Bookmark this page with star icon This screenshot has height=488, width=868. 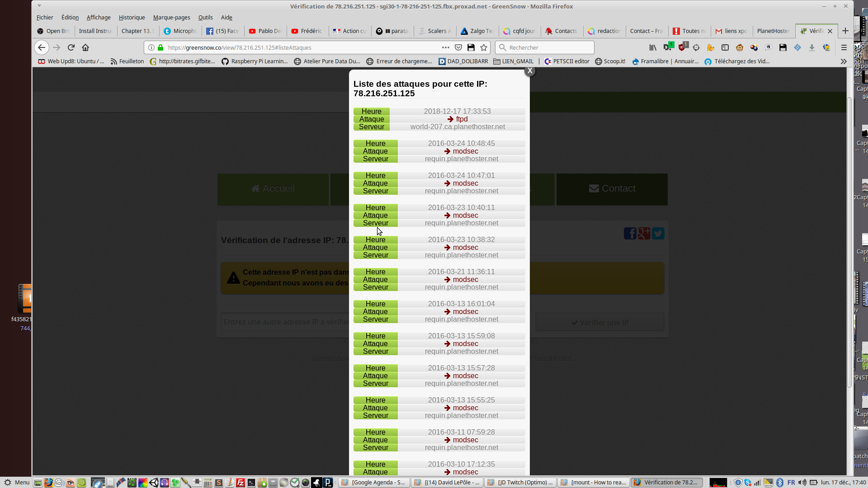[x=484, y=47]
